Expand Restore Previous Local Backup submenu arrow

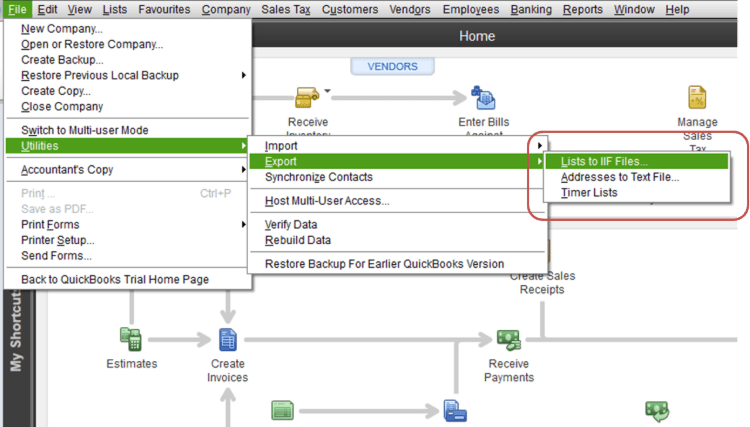(x=243, y=75)
